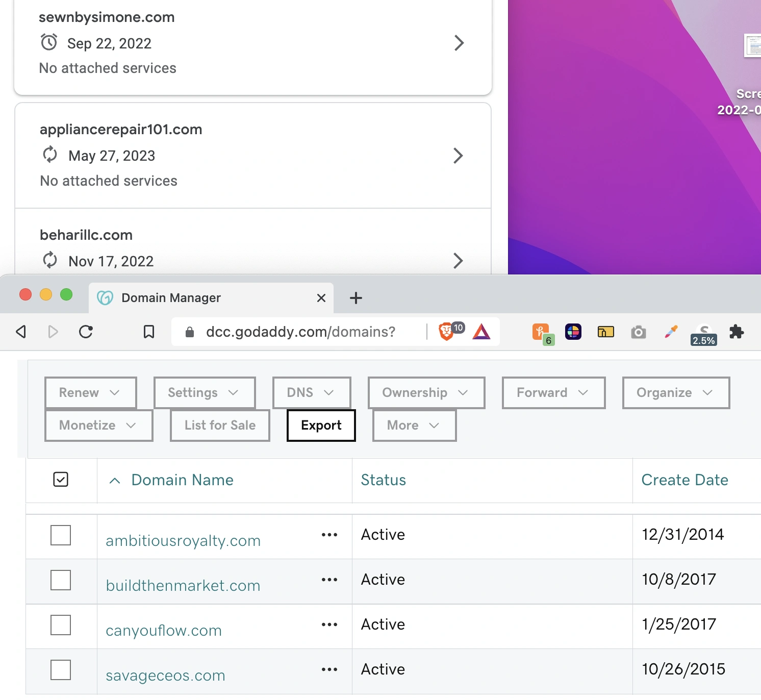Image resolution: width=761 pixels, height=700 pixels.
Task: Click the address bar URL field
Action: point(300,332)
